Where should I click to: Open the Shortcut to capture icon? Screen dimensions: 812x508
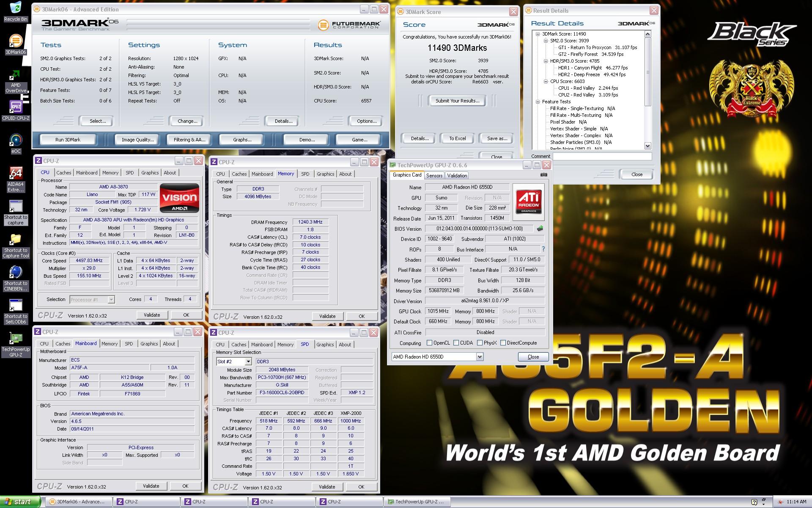(16, 212)
